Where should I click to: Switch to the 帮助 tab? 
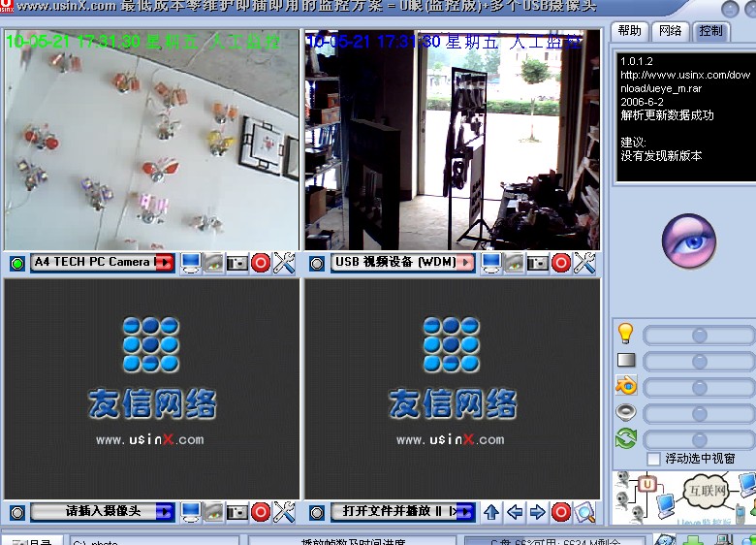(x=629, y=31)
